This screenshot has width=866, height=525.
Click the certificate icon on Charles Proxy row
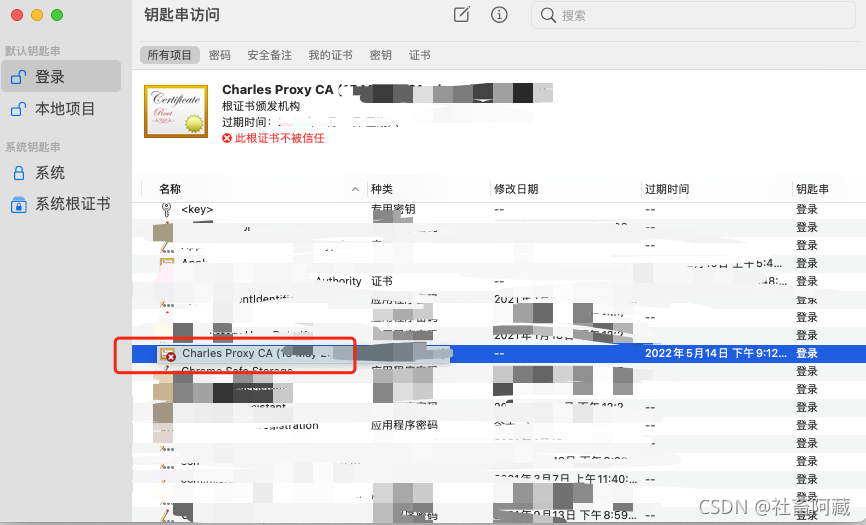pyautogui.click(x=167, y=354)
